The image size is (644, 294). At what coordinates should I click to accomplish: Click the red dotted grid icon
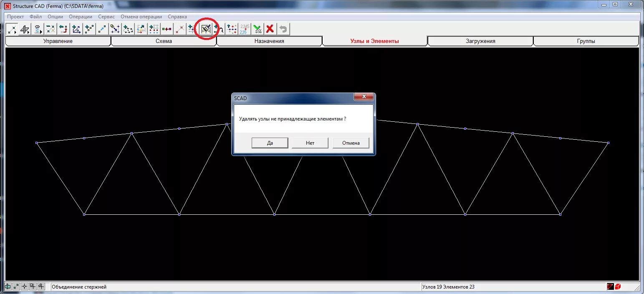coord(154,29)
